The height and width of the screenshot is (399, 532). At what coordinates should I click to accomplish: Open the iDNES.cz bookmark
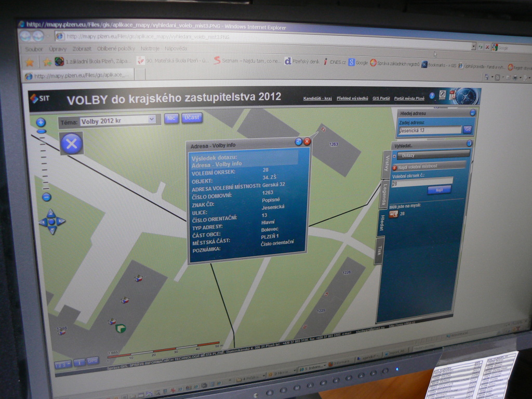click(335, 62)
